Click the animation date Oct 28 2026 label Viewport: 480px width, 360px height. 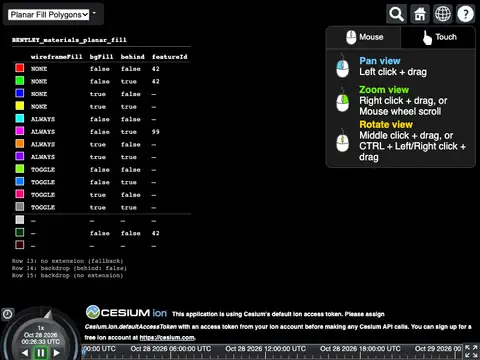point(41,335)
